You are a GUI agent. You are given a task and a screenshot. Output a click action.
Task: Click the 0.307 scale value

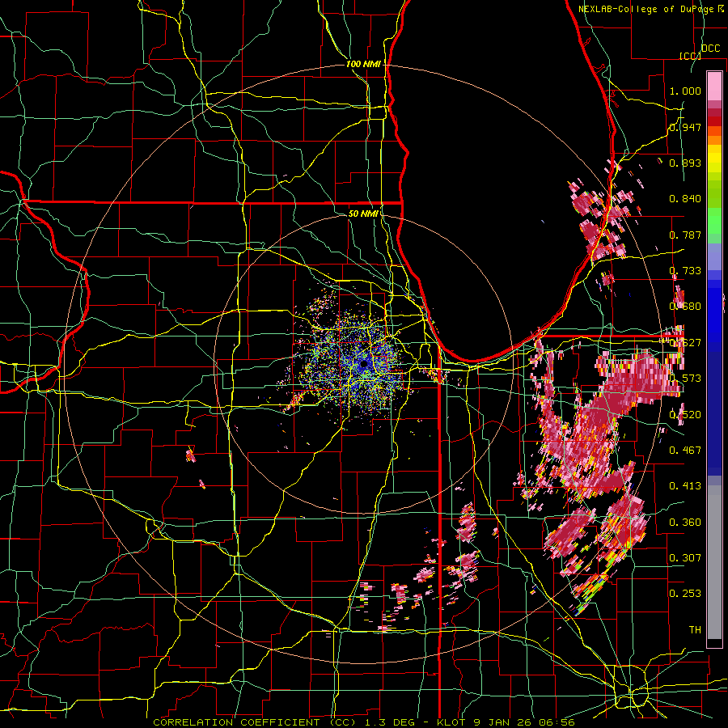pos(685,557)
